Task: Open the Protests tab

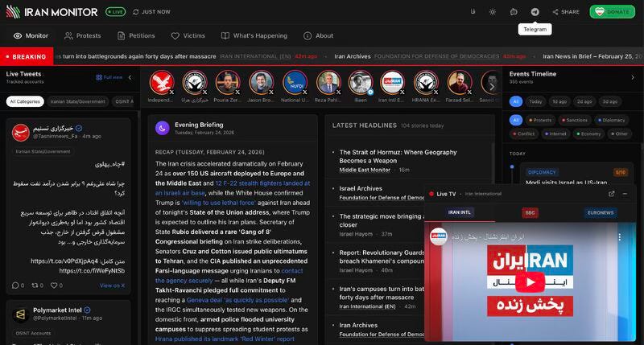Action: tap(83, 35)
